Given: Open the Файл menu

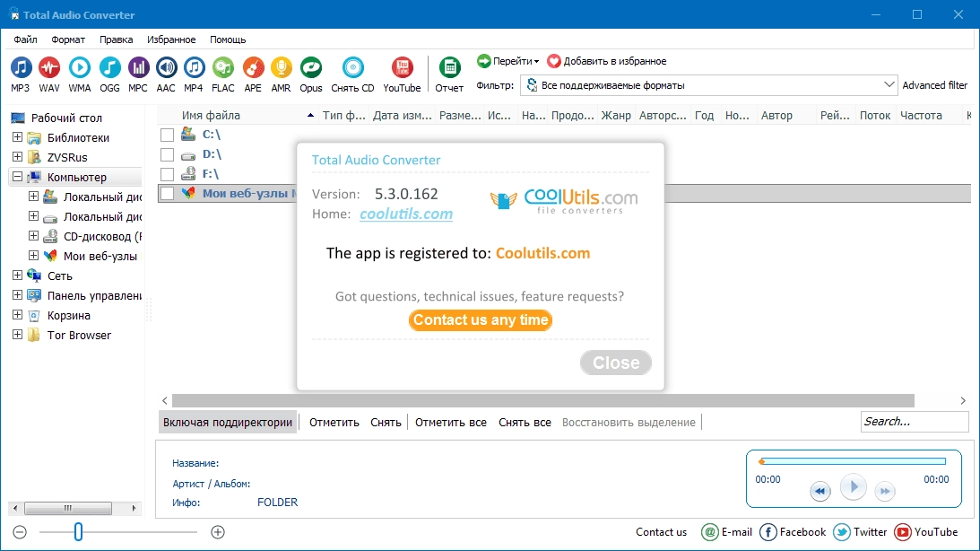Looking at the screenshot, I should (26, 39).
